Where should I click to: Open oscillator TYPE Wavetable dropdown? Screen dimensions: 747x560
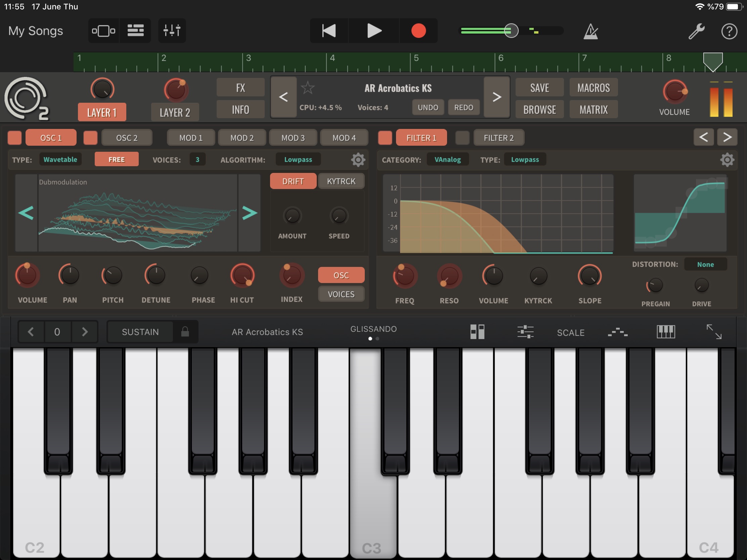60,159
